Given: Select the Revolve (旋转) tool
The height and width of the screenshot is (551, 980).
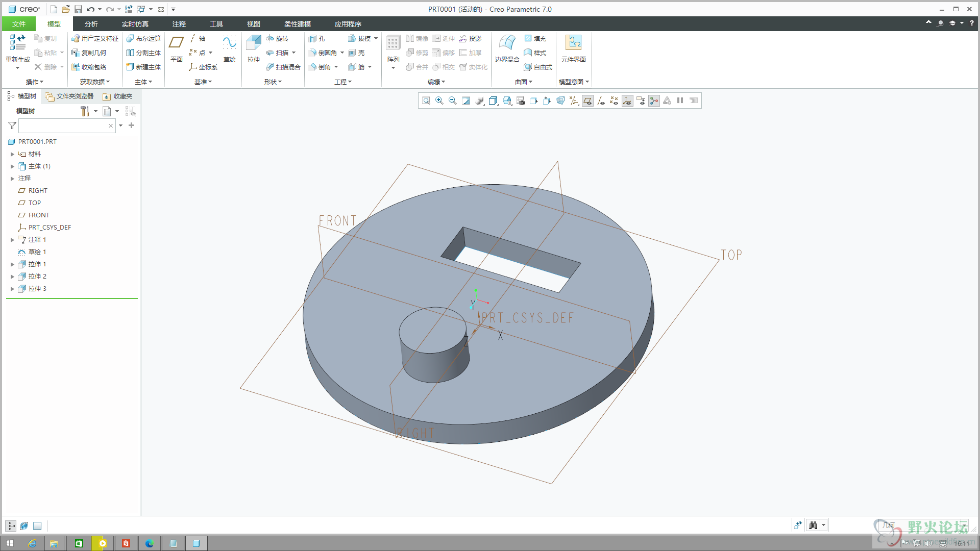Looking at the screenshot, I should (x=277, y=38).
